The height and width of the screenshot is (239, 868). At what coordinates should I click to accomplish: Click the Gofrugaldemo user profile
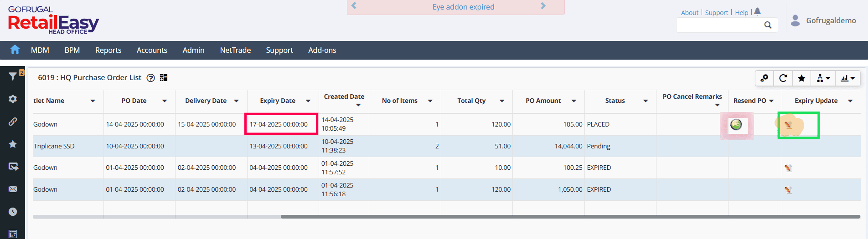click(825, 20)
